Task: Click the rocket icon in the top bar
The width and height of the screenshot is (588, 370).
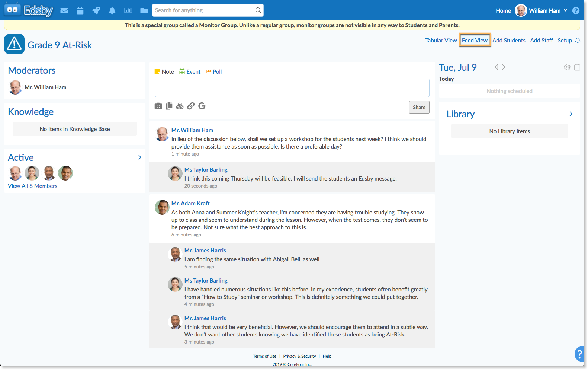Action: coord(96,10)
